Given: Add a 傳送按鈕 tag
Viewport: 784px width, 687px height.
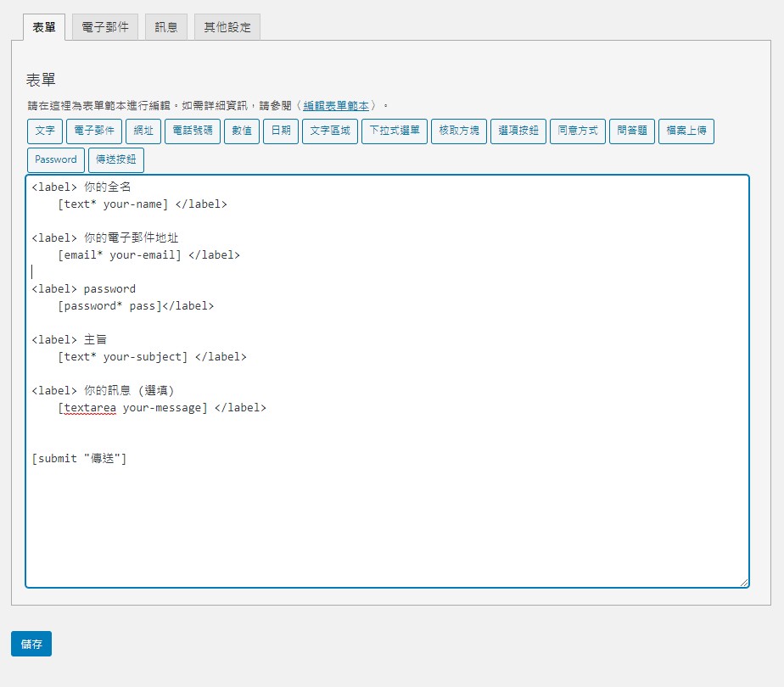Looking at the screenshot, I should pos(116,159).
